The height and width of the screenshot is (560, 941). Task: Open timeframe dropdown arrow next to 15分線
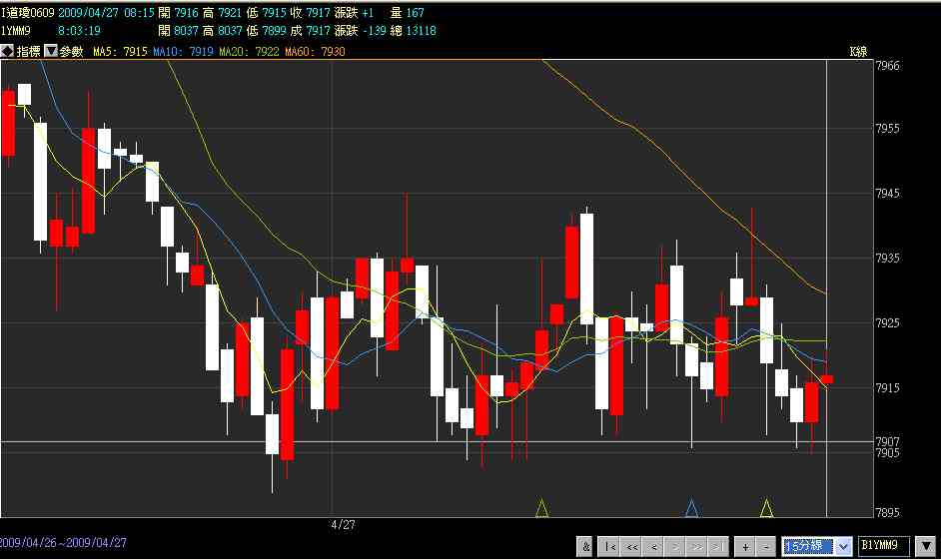tap(843, 546)
